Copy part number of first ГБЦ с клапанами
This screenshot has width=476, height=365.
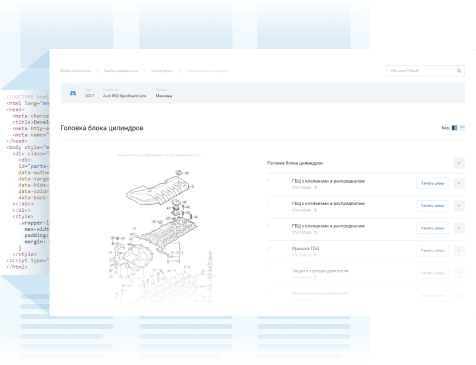[315, 188]
